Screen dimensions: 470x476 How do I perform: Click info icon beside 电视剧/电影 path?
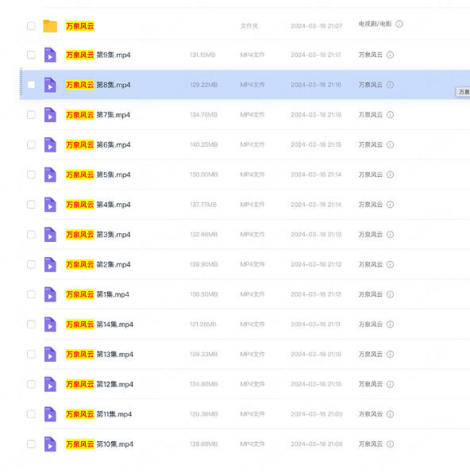(x=399, y=24)
